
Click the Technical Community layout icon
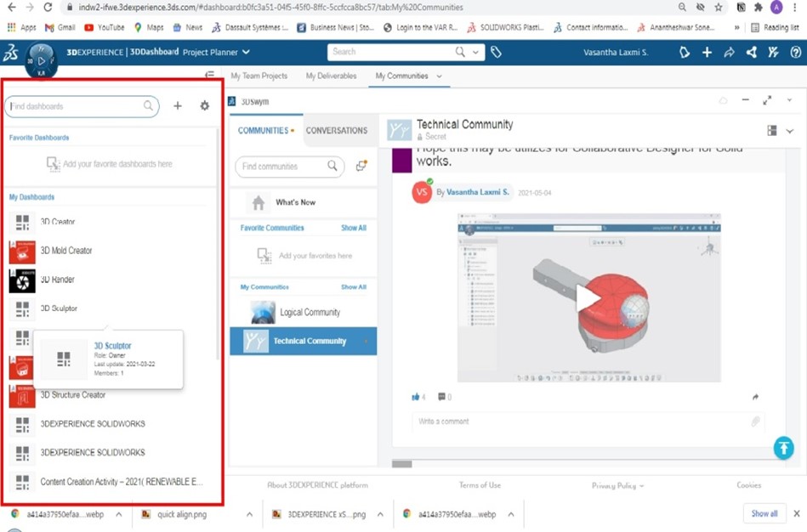tap(771, 131)
